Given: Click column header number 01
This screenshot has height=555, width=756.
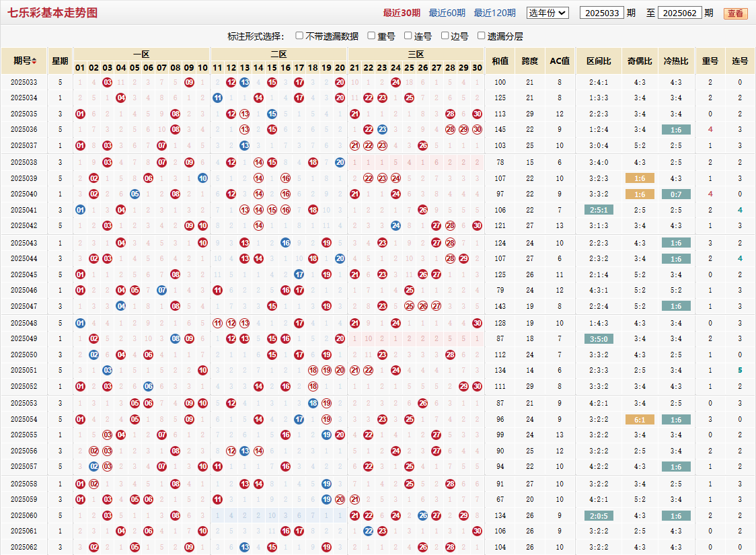Looking at the screenshot, I should (80, 68).
